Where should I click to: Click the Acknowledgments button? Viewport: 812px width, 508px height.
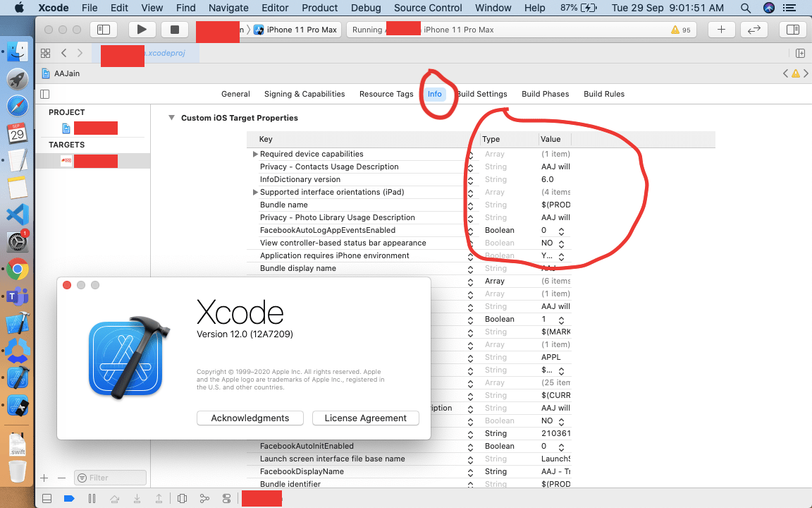click(x=250, y=418)
